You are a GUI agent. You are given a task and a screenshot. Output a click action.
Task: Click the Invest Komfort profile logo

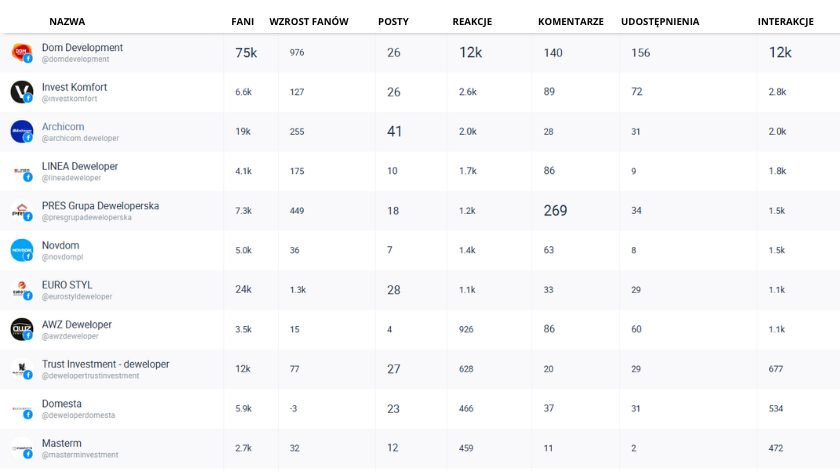click(21, 92)
